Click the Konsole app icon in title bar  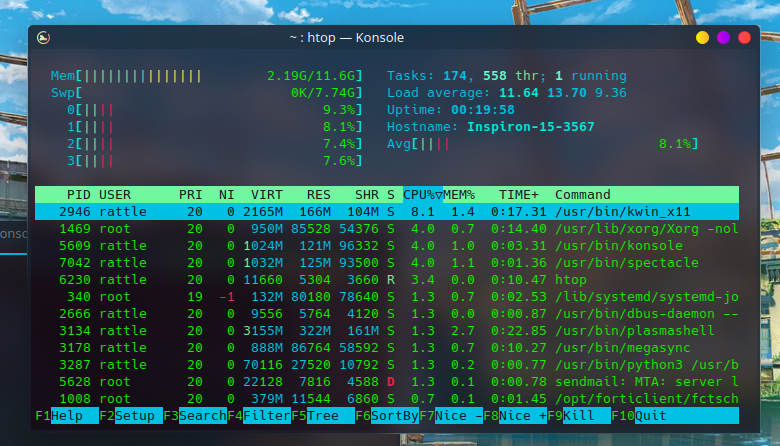[43, 38]
